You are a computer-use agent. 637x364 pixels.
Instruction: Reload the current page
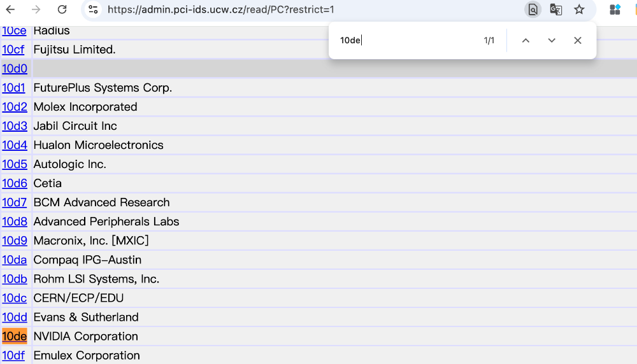point(62,10)
